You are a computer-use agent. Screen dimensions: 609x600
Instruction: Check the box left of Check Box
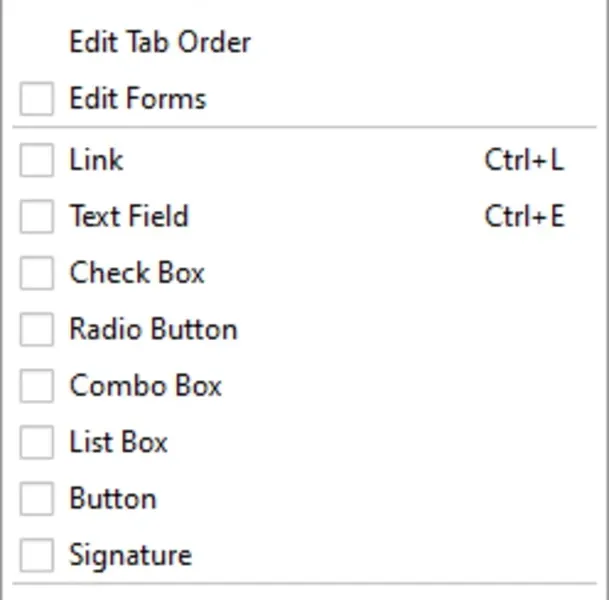point(37,273)
